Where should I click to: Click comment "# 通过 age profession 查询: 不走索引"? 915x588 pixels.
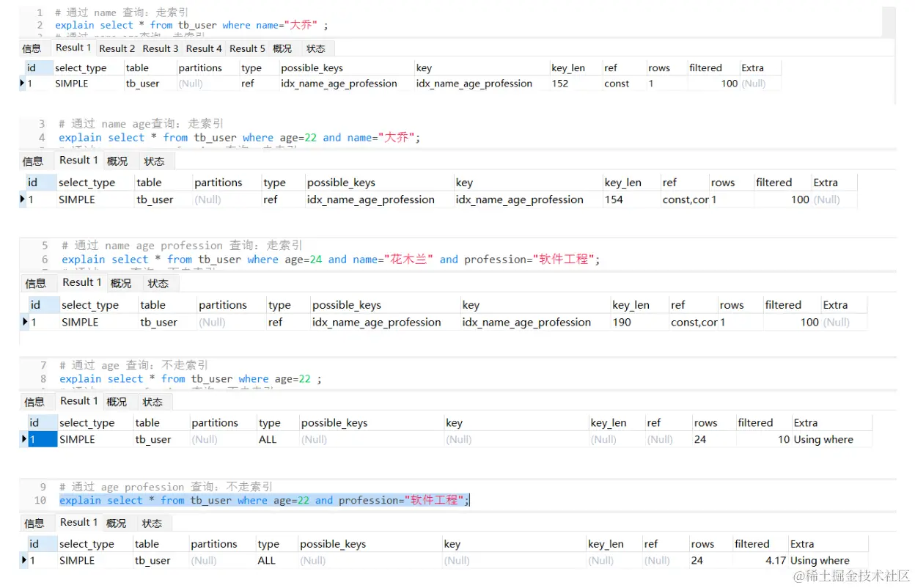coord(166,487)
